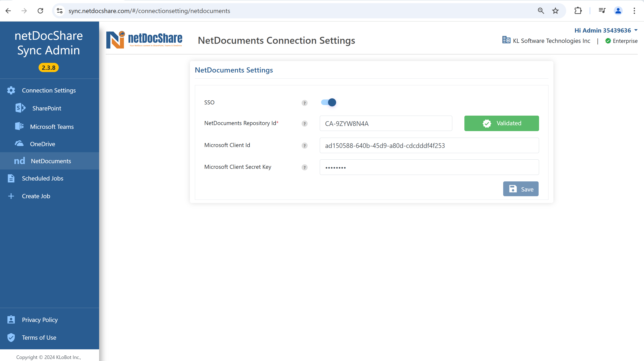Image resolution: width=644 pixels, height=361 pixels.
Task: Open the OneDrive connection settings
Action: click(x=50, y=144)
